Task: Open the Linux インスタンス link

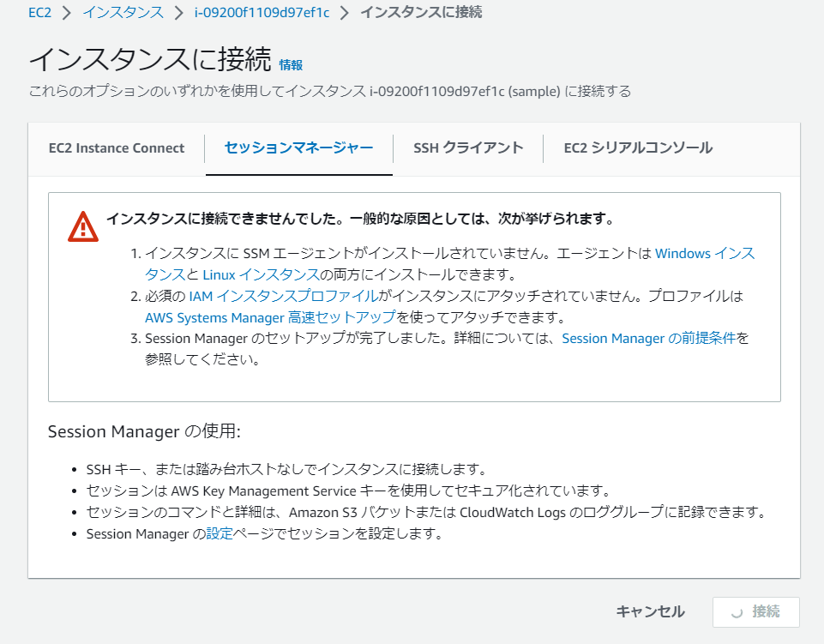Action: tap(262, 275)
